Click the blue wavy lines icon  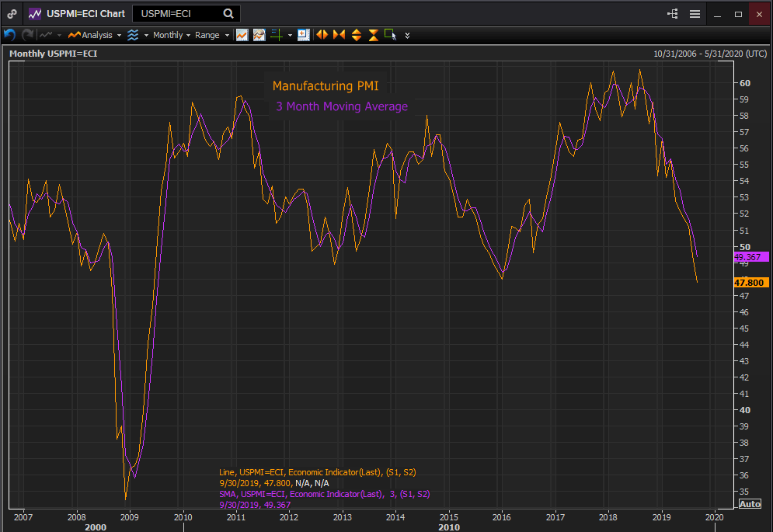133,35
